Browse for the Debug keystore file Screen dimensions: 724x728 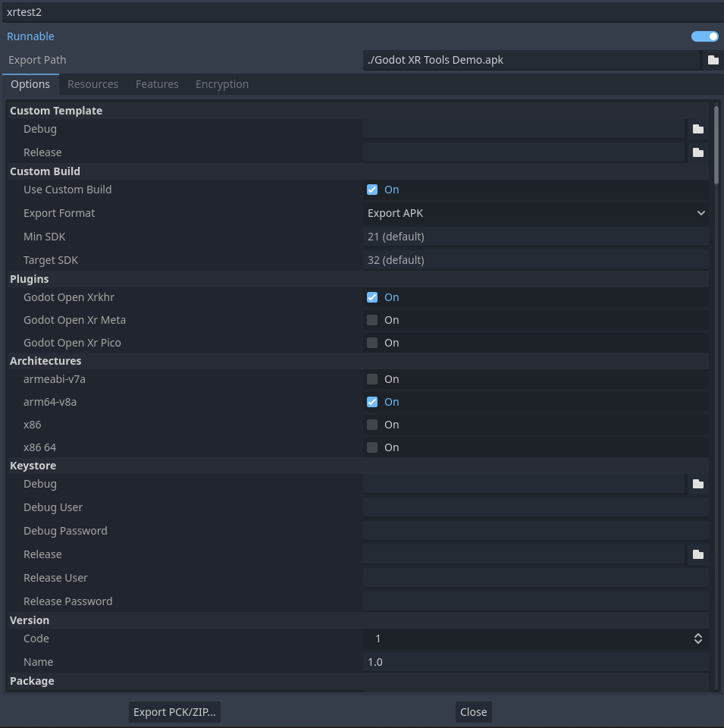(x=698, y=484)
